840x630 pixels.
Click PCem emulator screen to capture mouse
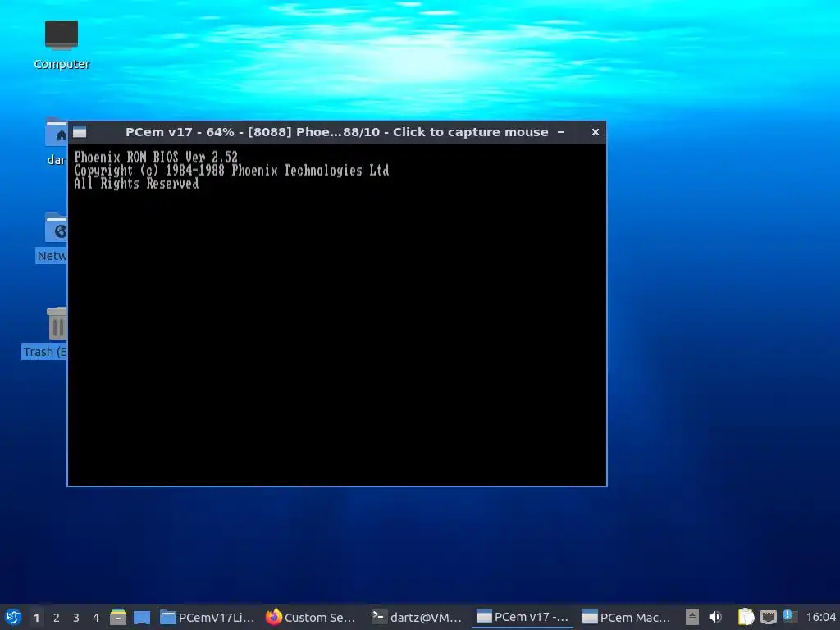(337, 314)
